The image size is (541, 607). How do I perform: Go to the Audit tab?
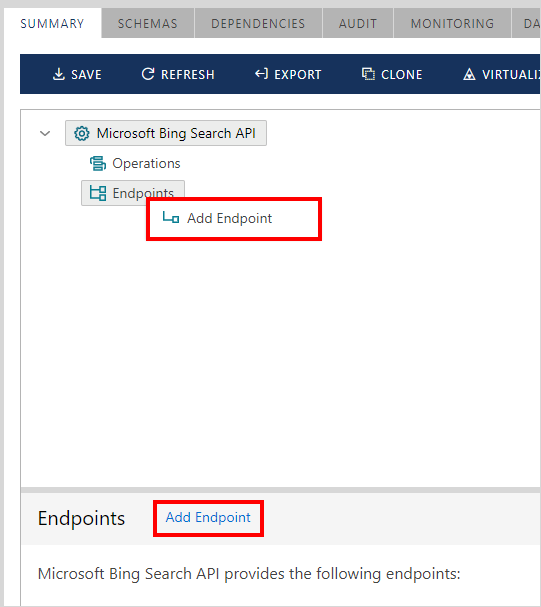coord(358,24)
